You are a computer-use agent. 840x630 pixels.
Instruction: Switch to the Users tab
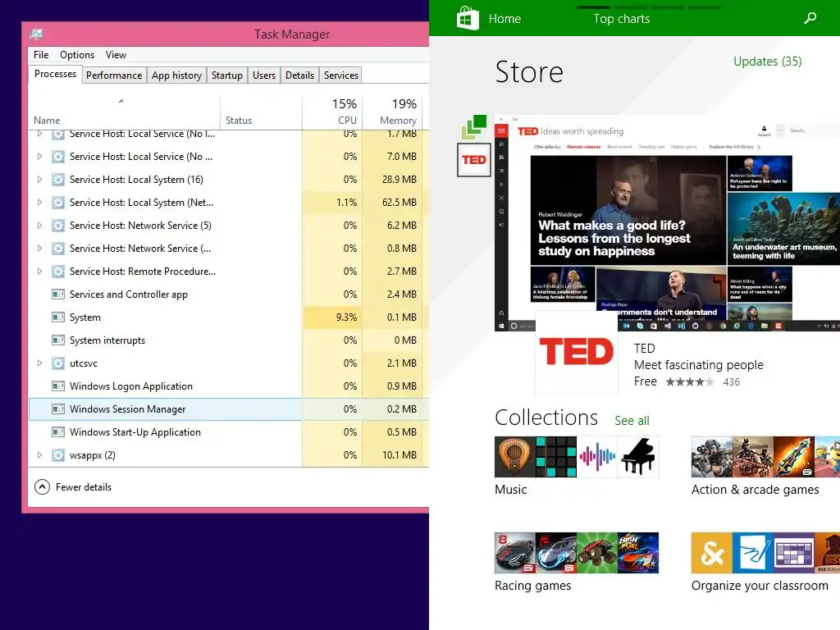click(264, 75)
